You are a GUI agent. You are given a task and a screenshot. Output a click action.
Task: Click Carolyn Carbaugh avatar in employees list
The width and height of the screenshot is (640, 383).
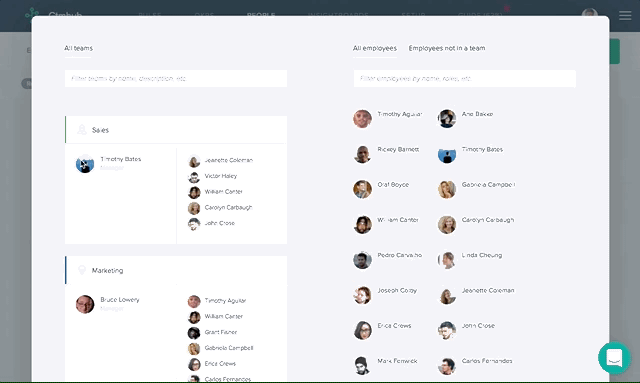tap(447, 225)
